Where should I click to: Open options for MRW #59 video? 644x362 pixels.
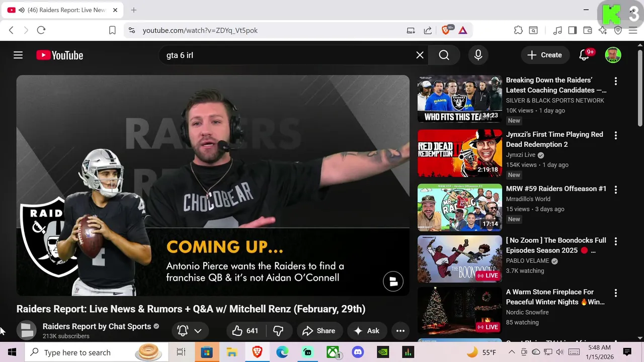coord(615,190)
